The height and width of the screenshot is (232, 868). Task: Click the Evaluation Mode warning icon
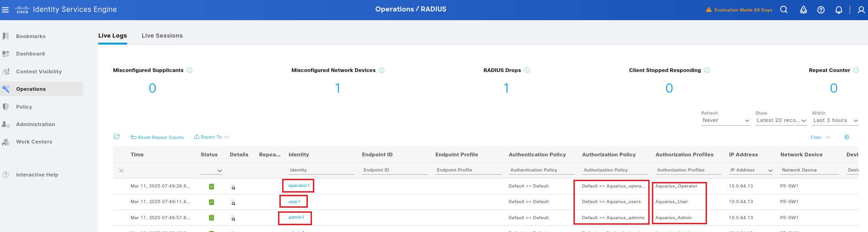[709, 10]
